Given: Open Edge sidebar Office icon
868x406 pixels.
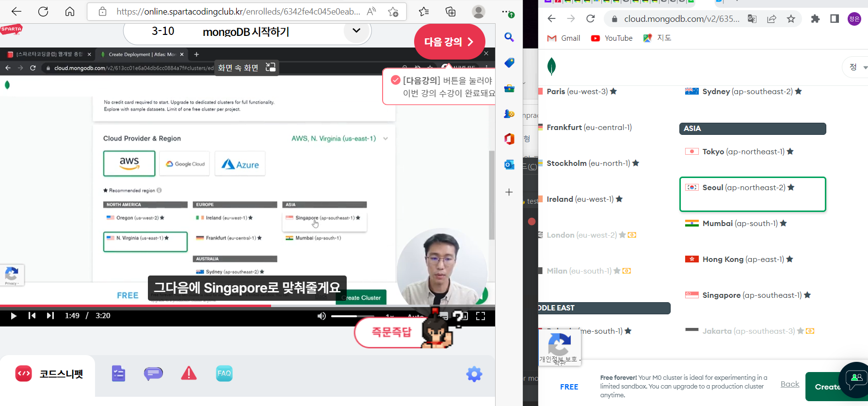Looking at the screenshot, I should click(x=509, y=139).
